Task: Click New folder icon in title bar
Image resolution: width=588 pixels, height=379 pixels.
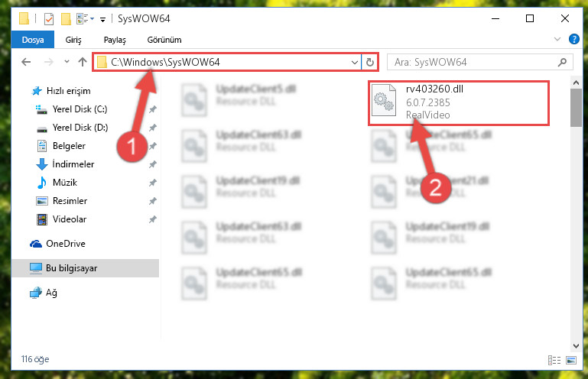Action: [66, 19]
